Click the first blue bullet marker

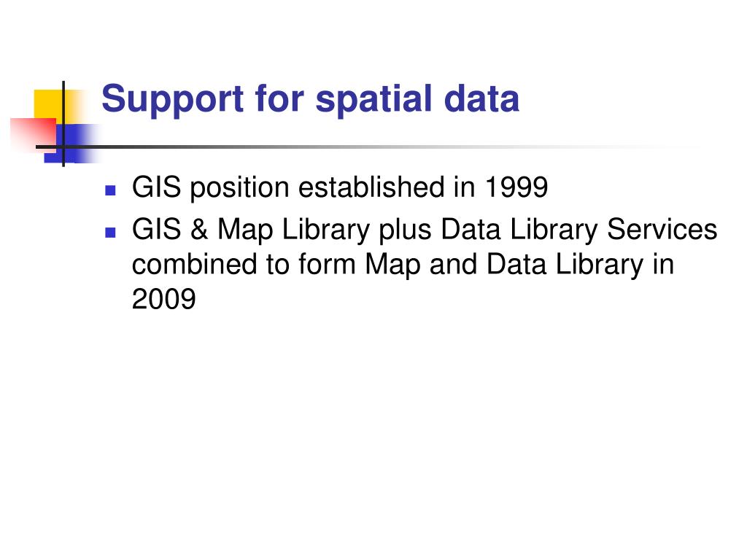111,190
